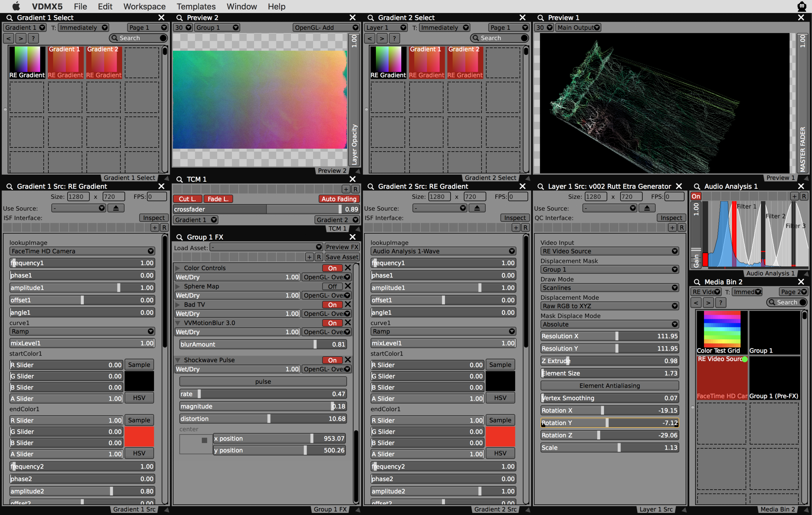Screen dimensions: 812x515
Task: Click the magnifier icon in Gradient 1 Select title
Action: point(9,18)
